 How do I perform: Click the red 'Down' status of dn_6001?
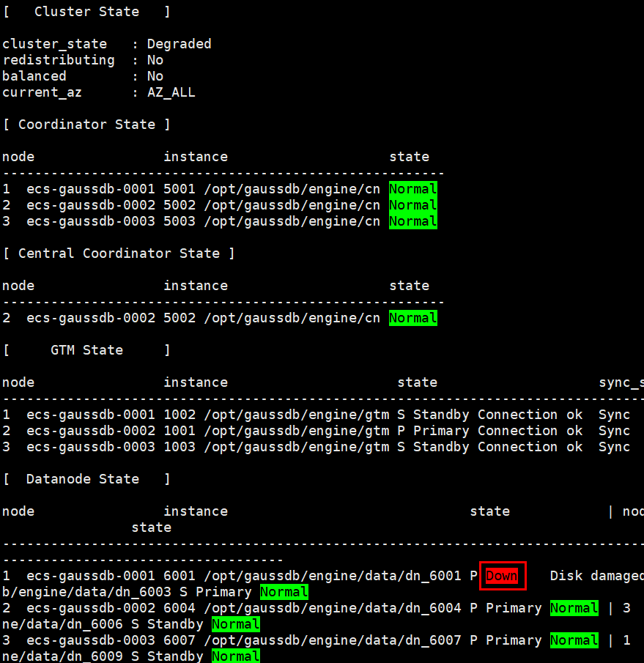point(502,576)
